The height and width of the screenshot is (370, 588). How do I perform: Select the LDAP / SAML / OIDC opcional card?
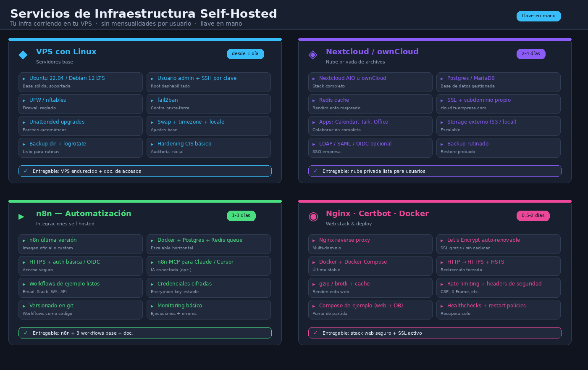pos(370,148)
